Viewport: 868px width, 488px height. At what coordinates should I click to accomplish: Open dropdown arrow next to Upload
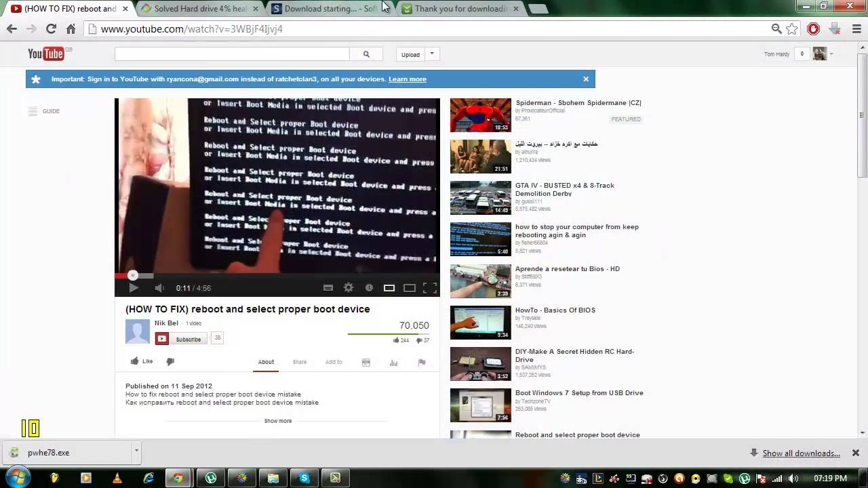click(x=432, y=54)
